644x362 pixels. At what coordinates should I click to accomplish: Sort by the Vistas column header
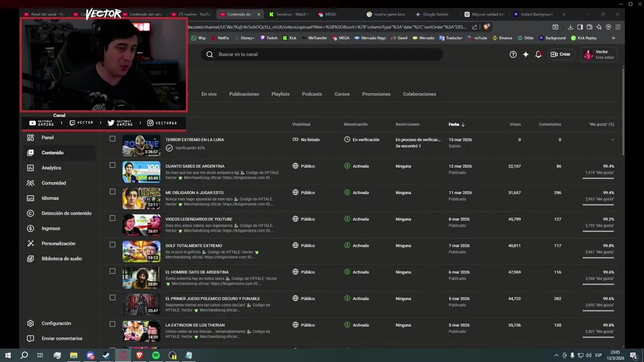[515, 124]
